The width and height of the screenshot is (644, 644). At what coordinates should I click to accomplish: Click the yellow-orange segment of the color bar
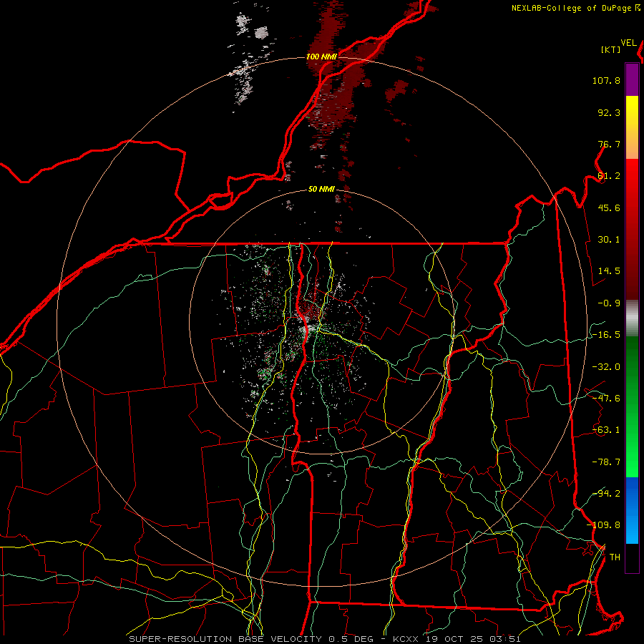[632, 127]
